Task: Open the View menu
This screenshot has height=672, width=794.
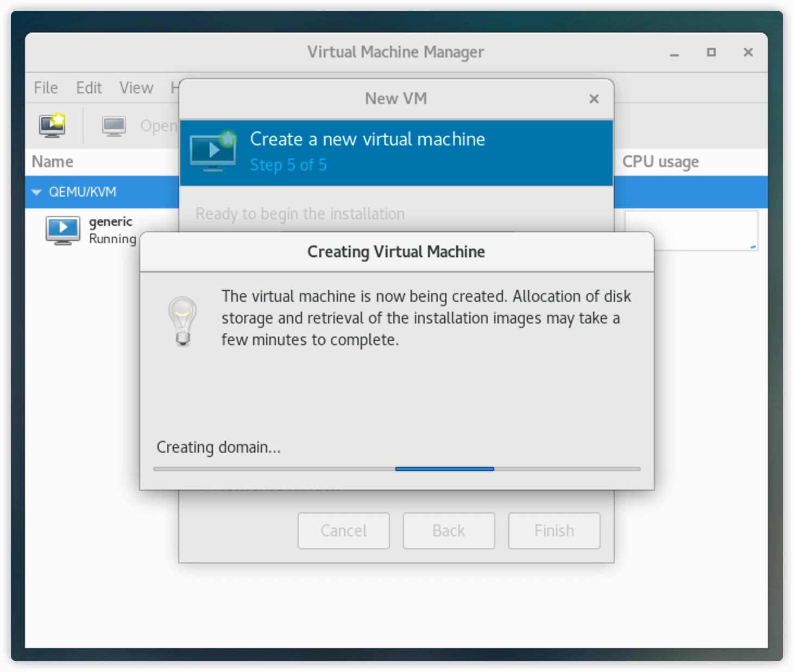Action: [x=136, y=87]
